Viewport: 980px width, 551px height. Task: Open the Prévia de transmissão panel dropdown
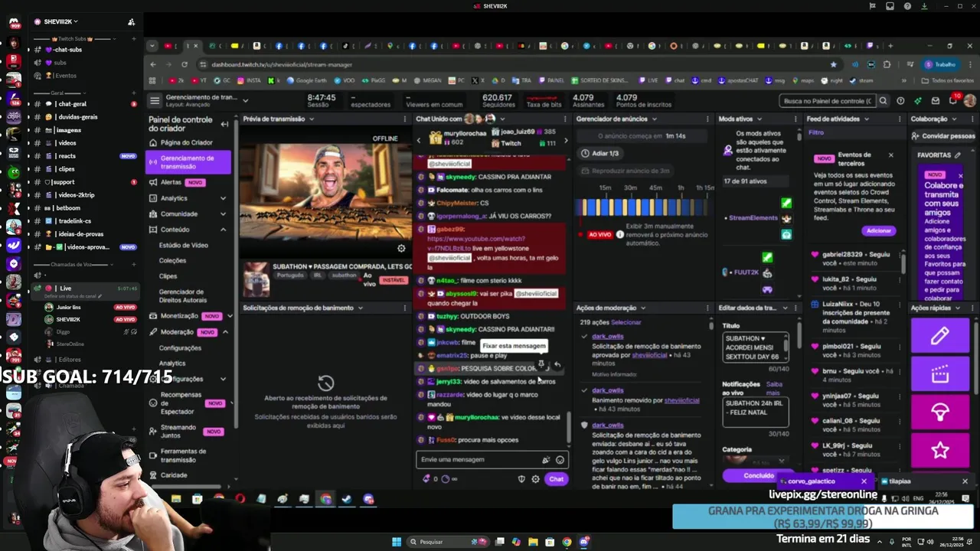click(312, 119)
